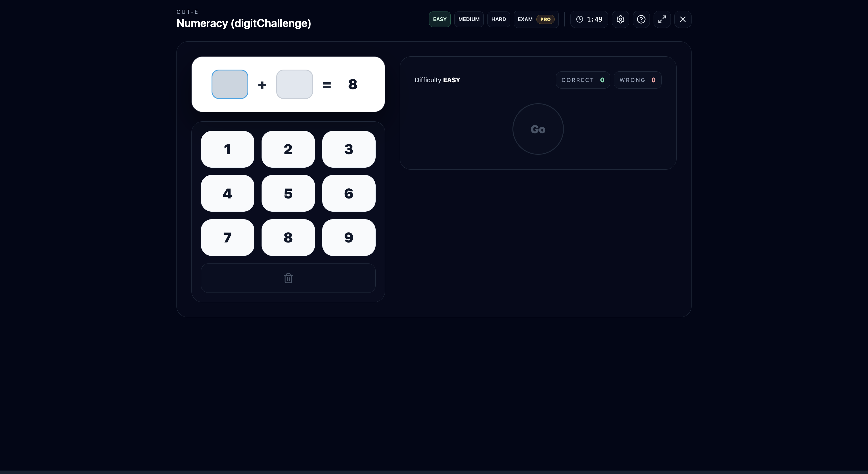
Task: Switch to MEDIUM difficulty
Action: click(469, 19)
